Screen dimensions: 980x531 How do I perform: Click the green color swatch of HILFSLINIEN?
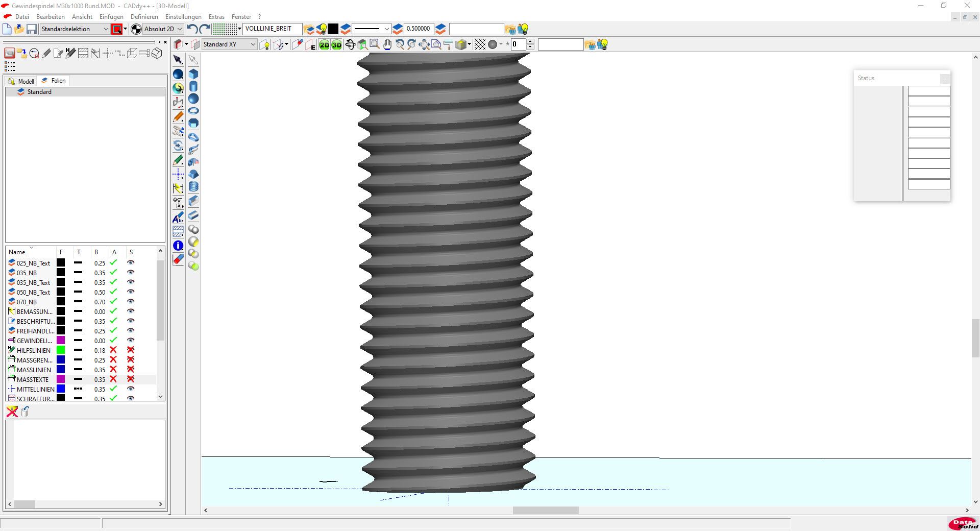60,350
